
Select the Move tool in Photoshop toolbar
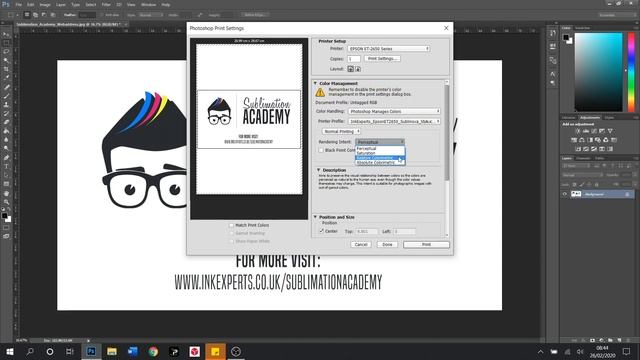6,34
